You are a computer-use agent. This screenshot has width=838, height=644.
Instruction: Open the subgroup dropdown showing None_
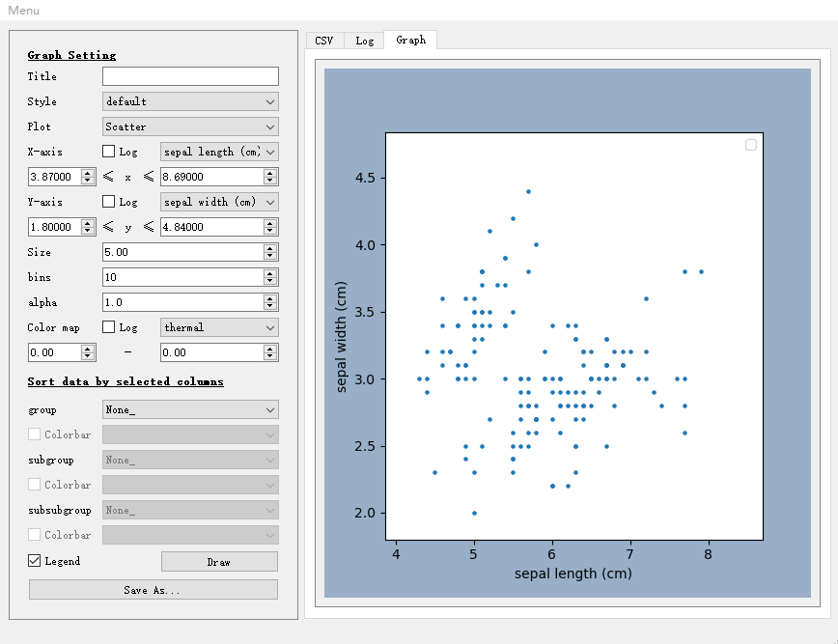click(190, 461)
